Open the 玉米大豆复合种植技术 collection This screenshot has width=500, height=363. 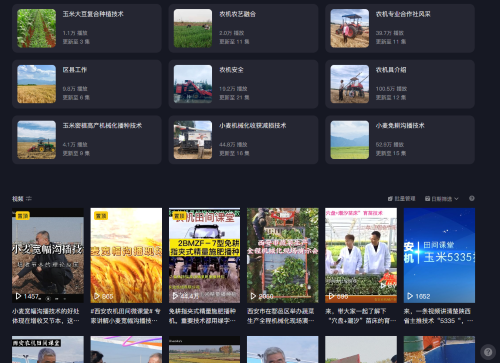click(x=87, y=28)
